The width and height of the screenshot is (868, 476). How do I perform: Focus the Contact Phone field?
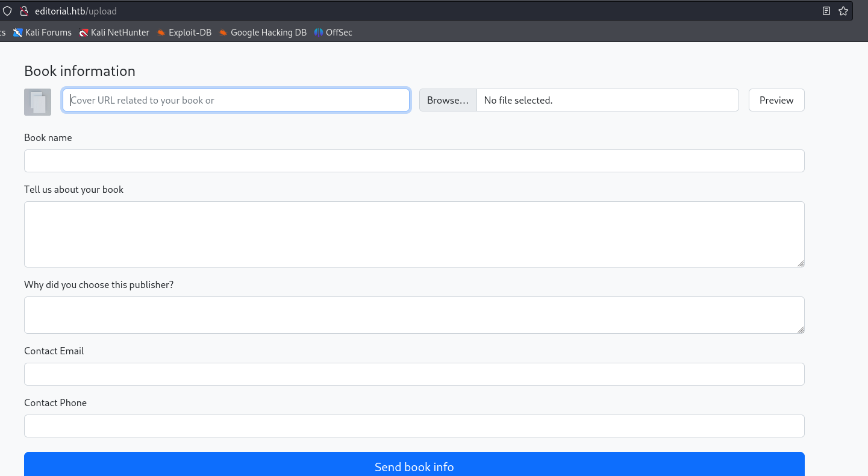pyautogui.click(x=414, y=426)
